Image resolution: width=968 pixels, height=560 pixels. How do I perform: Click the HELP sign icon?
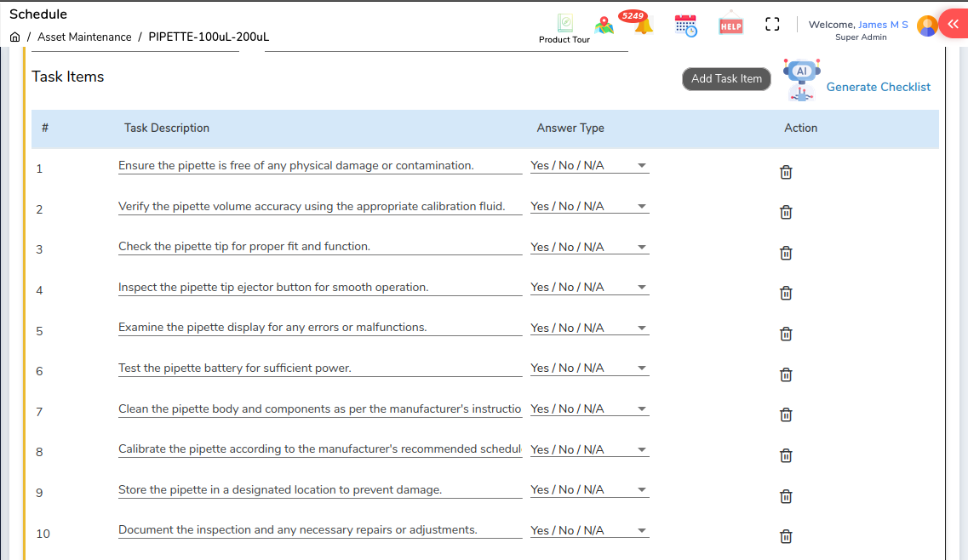(x=730, y=26)
